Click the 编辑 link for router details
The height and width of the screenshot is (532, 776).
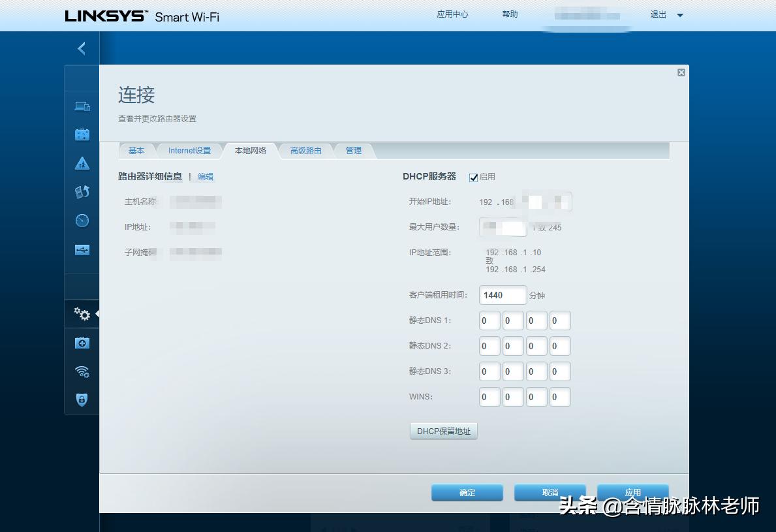pyautogui.click(x=205, y=176)
